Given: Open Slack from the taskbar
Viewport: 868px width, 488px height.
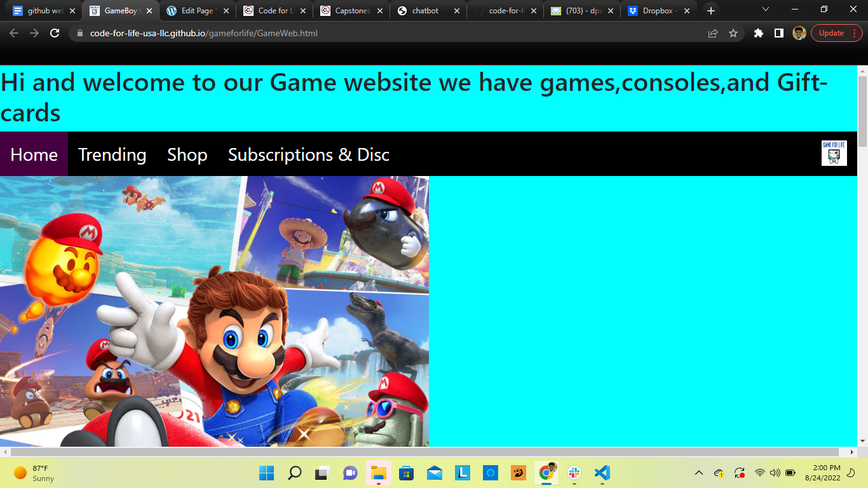Looking at the screenshot, I should tap(574, 473).
